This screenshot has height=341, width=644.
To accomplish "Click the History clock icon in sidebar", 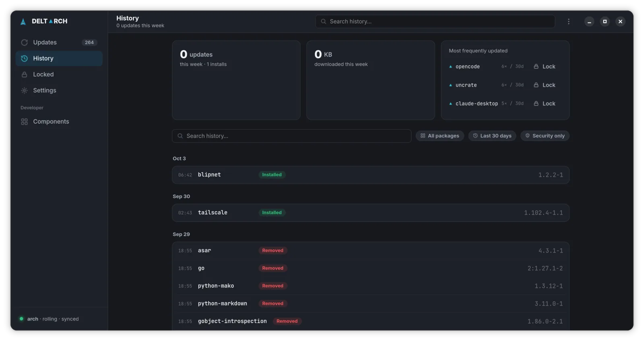I will [x=24, y=58].
